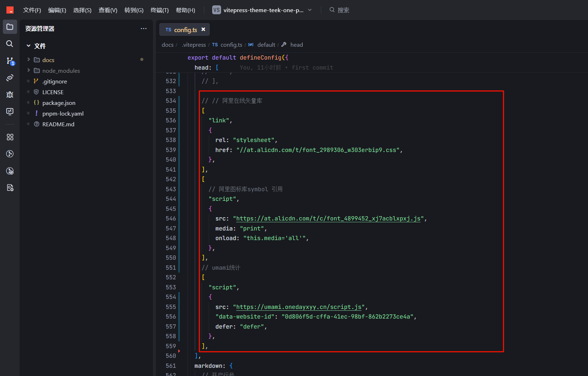The width and height of the screenshot is (588, 376).
Task: Open README.md file
Action: 58,124
